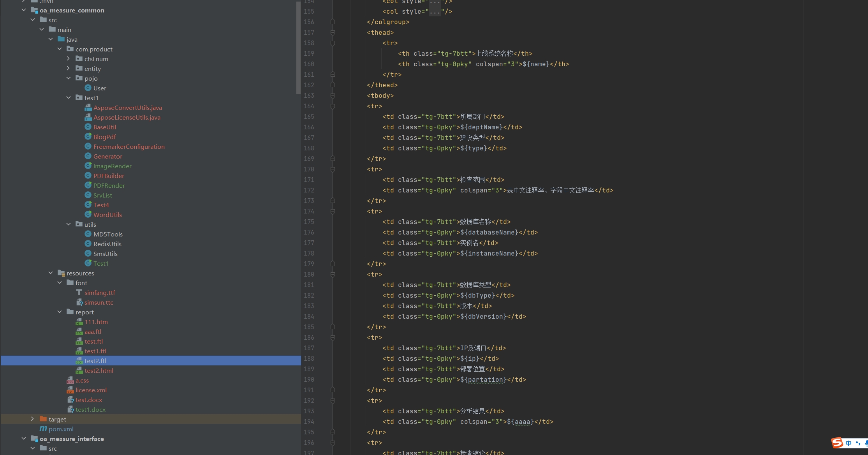Click line number 175 in the gutter

309,222
